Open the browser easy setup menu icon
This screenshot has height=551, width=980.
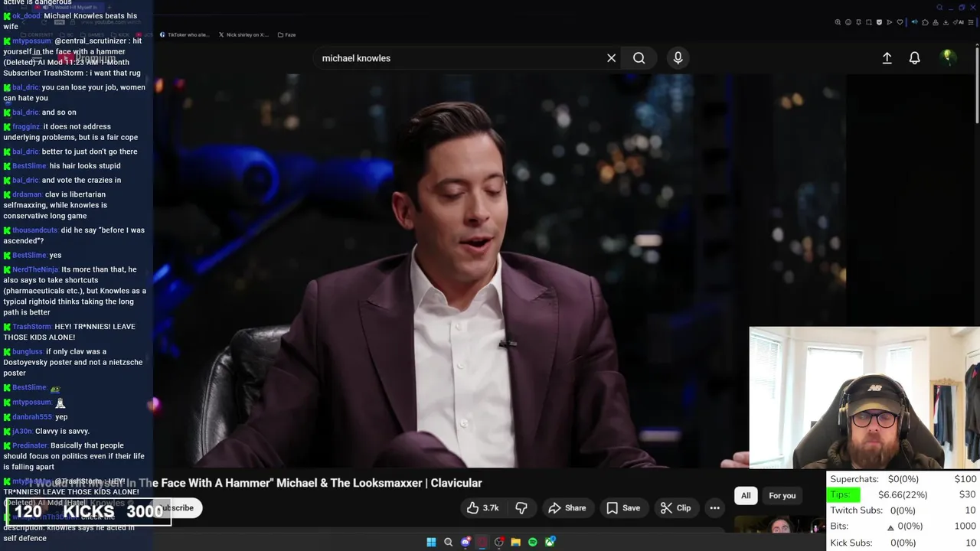[971, 22]
